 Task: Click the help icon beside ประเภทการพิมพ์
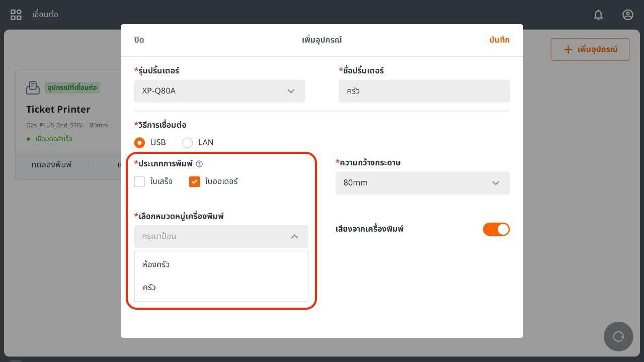pos(199,164)
